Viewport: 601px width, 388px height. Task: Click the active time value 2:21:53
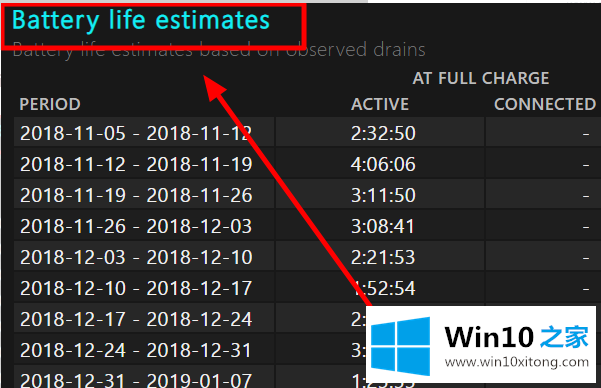[383, 257]
